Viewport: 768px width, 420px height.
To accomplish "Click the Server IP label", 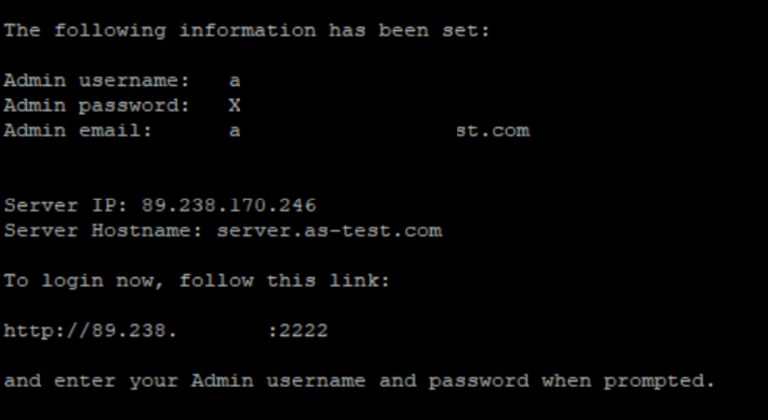I will (x=65, y=205).
